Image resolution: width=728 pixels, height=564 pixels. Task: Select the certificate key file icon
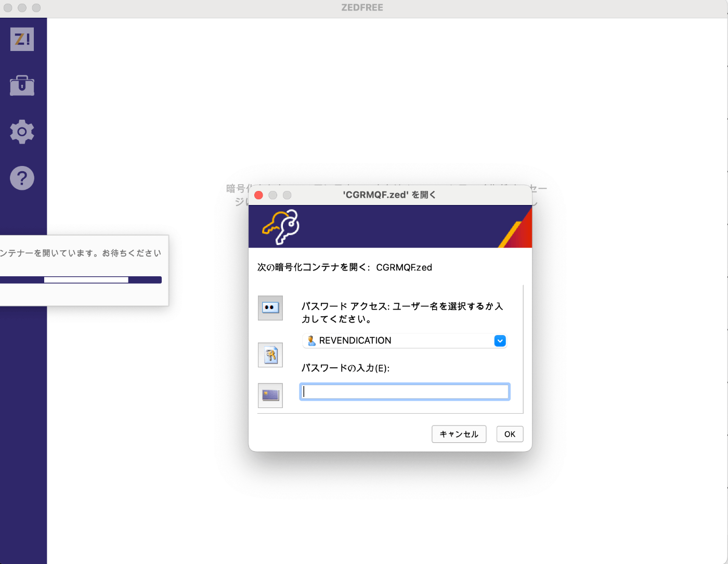[270, 355]
